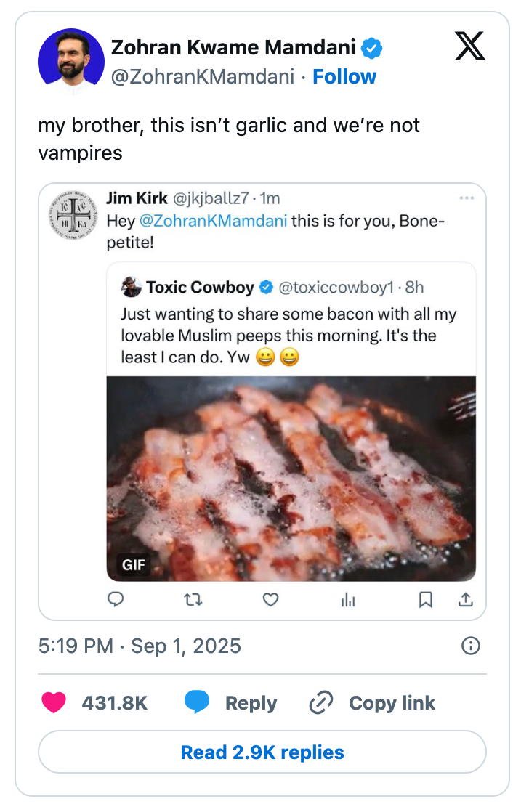Click the heart icon on Jim Kirk's tweet
Viewport: 529px width, 812px height.
click(270, 600)
